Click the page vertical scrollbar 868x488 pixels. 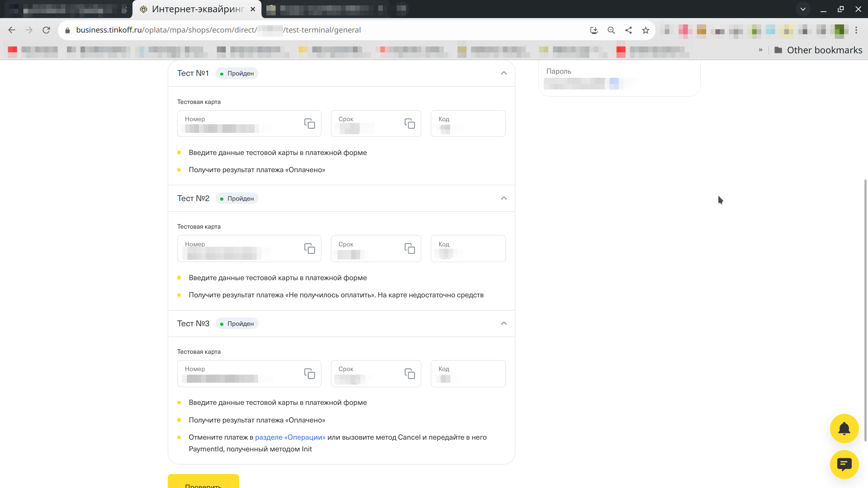865,310
